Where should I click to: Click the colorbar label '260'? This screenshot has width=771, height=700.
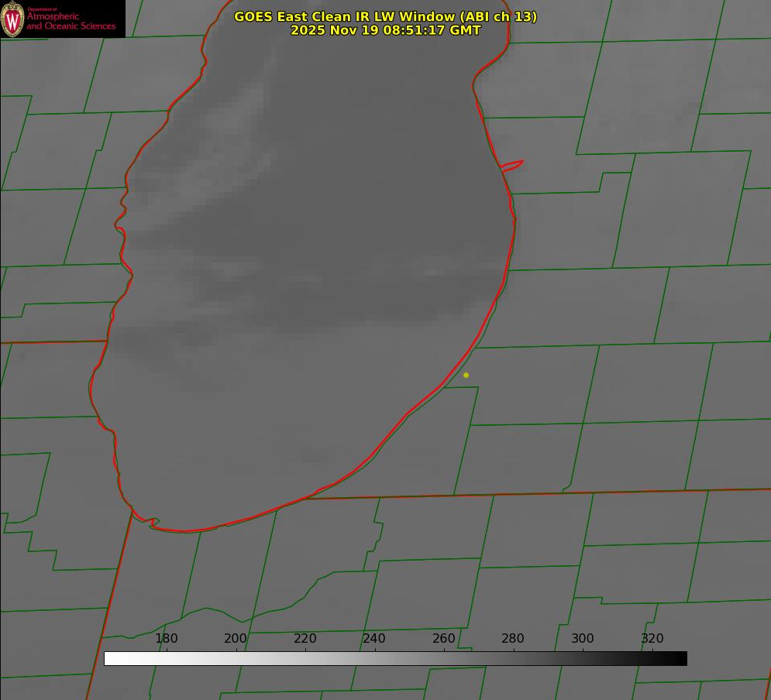[x=443, y=638]
